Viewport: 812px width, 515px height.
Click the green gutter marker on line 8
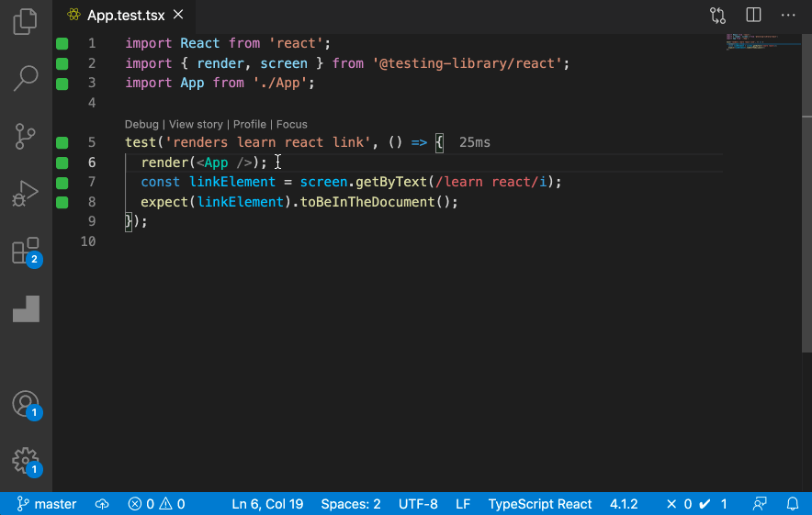click(62, 202)
